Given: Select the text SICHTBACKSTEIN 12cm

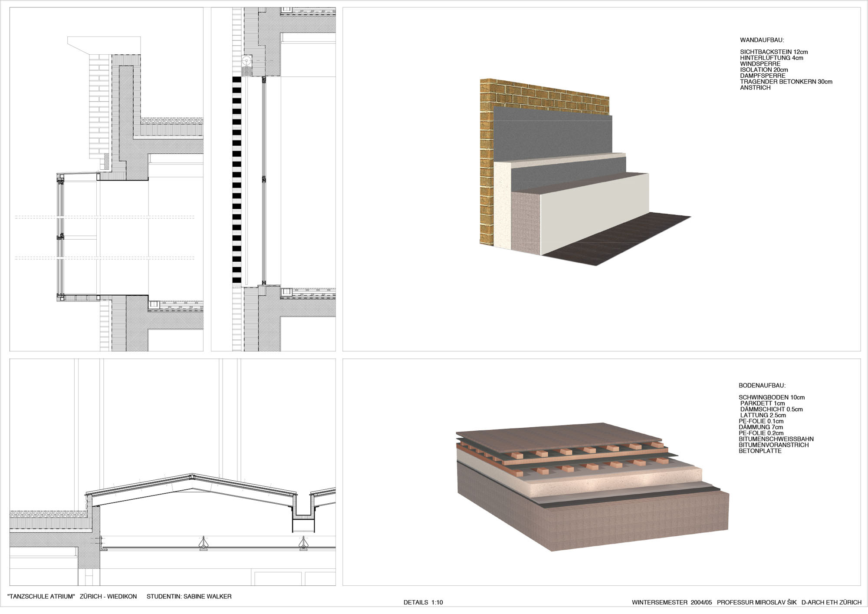Looking at the screenshot, I should point(774,52).
